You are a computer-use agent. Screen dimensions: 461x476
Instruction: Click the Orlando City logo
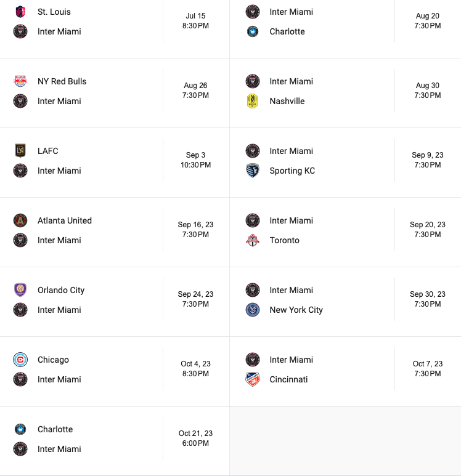tap(20, 290)
